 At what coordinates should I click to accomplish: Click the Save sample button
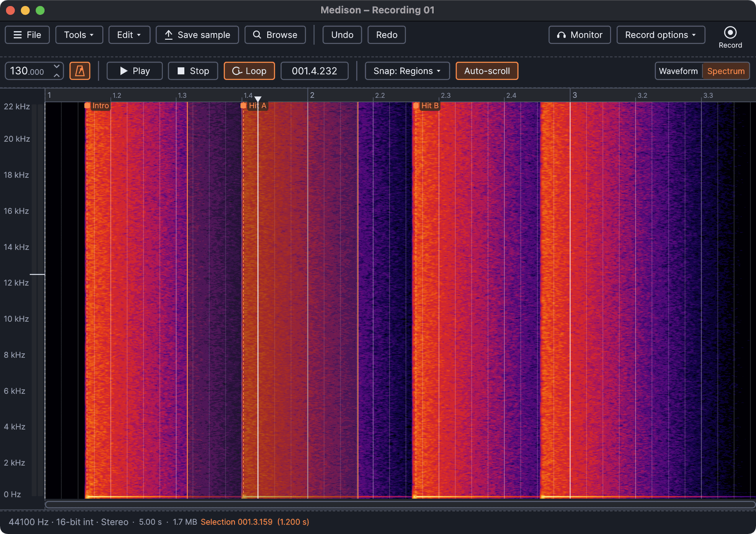(x=197, y=35)
